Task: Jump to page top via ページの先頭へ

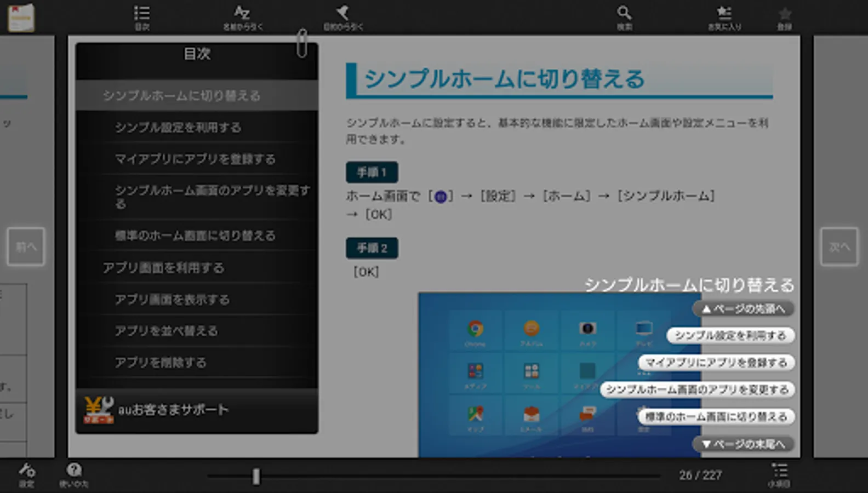Action: point(744,309)
